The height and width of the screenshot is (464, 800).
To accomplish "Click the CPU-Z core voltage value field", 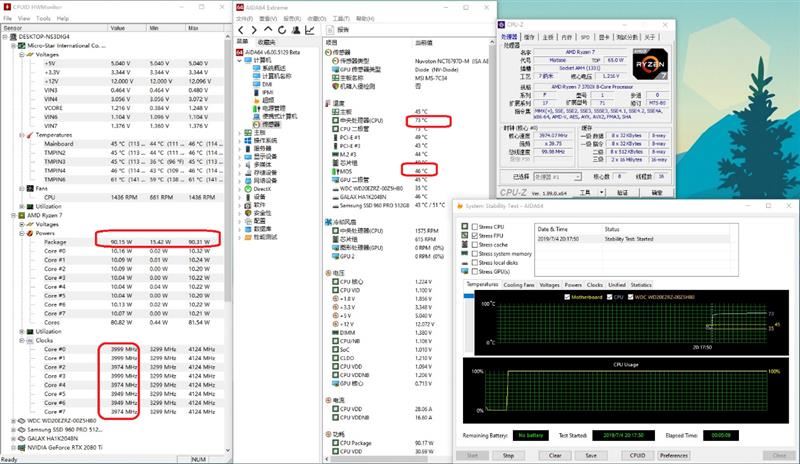I will point(610,76).
